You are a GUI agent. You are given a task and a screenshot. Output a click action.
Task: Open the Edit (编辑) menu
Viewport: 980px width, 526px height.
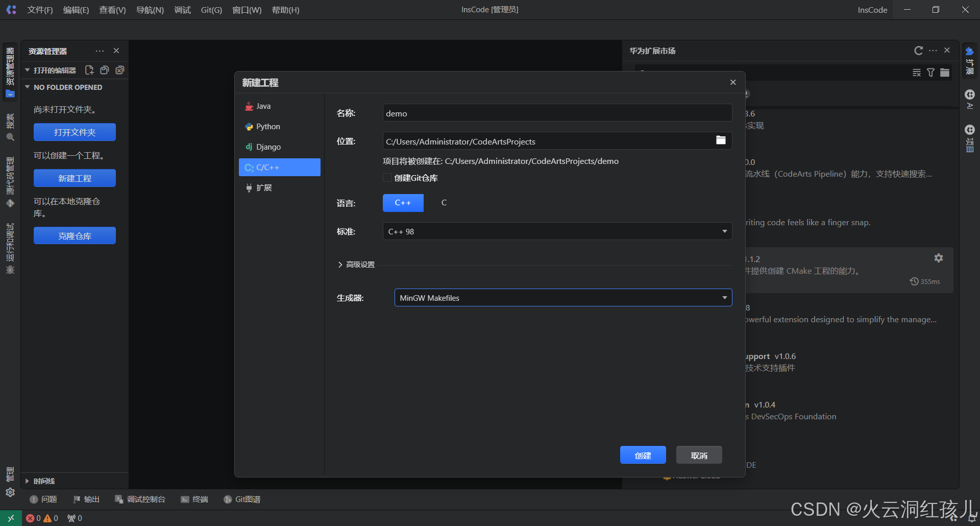coord(76,10)
